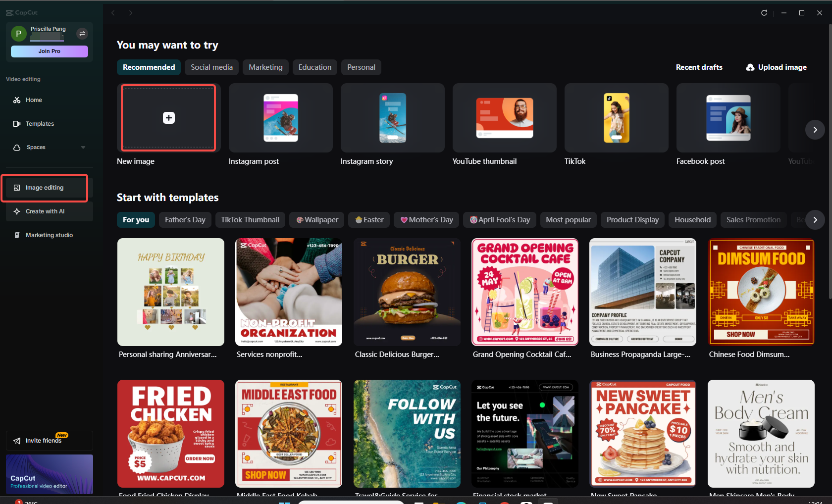
Task: Open the Dimsum Food template
Action: pos(761,292)
